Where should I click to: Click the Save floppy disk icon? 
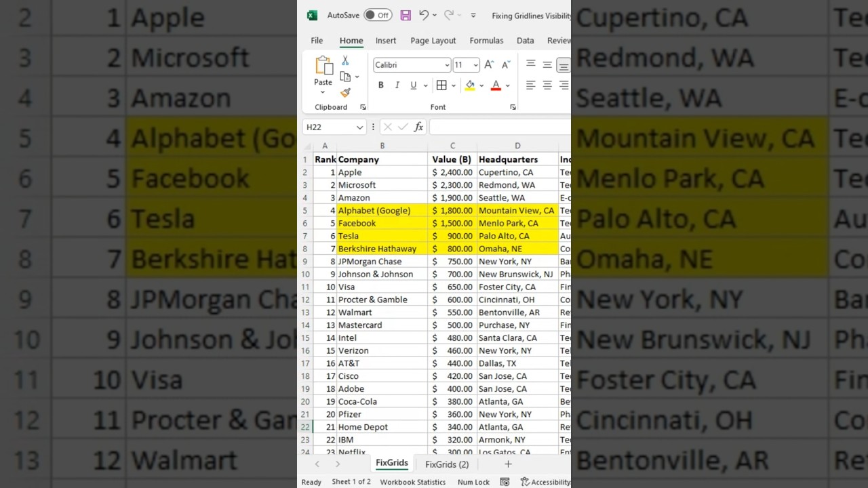coord(406,15)
